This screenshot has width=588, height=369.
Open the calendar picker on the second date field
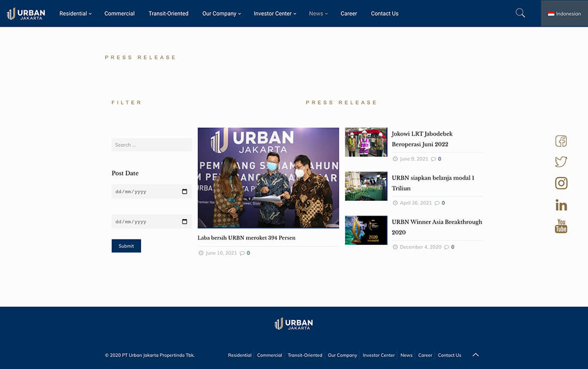[184, 222]
